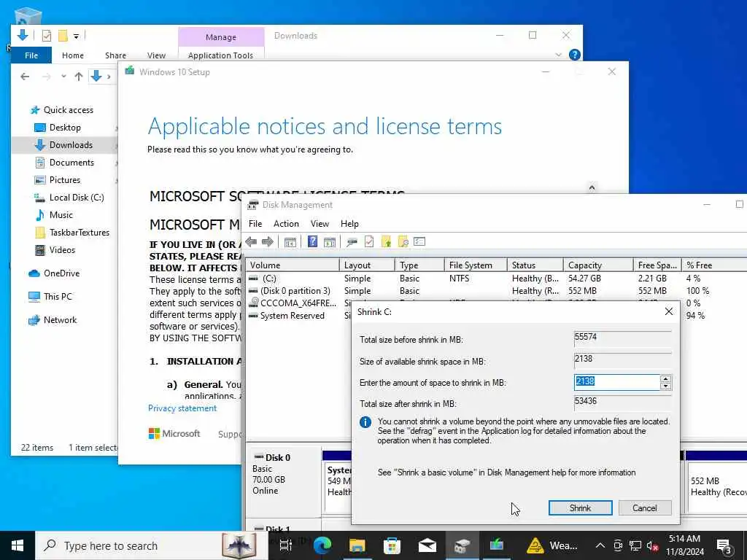Decrease shrink amount with spinner down arrow
Screen dimensions: 747x560
(x=665, y=386)
